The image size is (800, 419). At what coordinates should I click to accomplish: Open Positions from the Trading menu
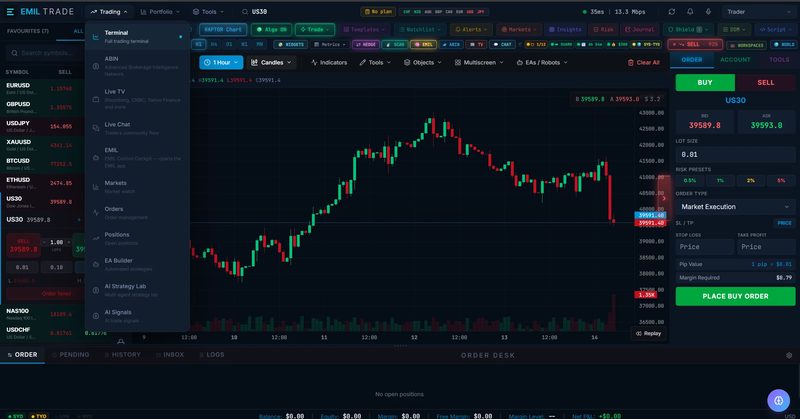pyautogui.click(x=137, y=238)
